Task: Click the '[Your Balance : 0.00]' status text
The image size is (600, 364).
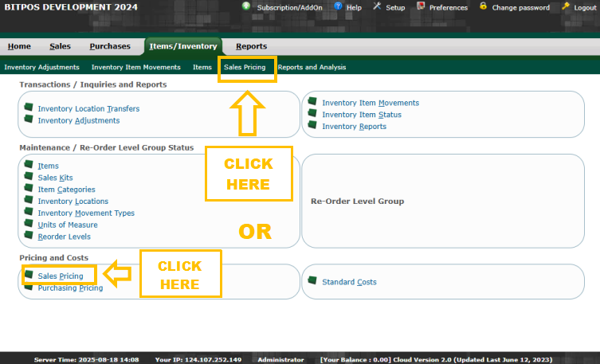Action: 355,360
